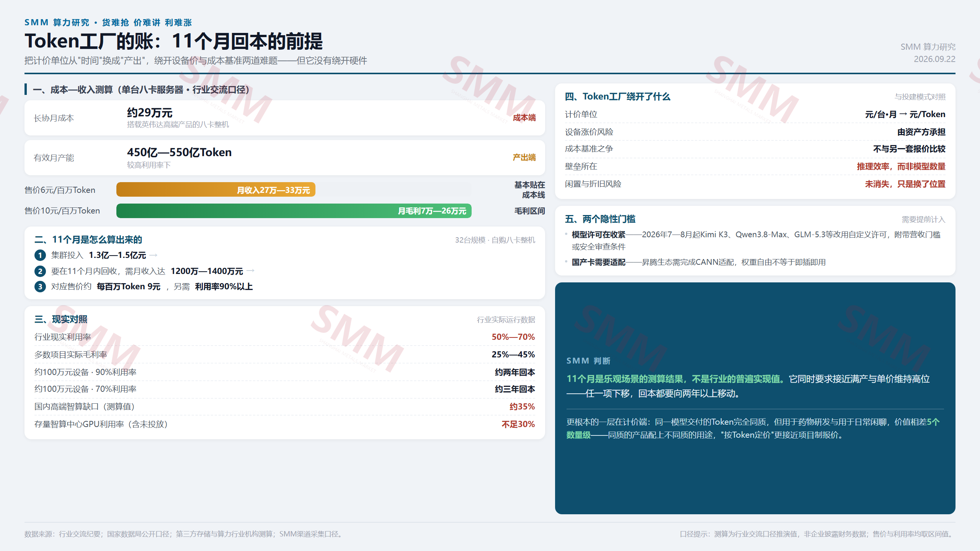The height and width of the screenshot is (551, 980).
Task: Click the numbered circle 2 step icon
Action: pyautogui.click(x=40, y=271)
